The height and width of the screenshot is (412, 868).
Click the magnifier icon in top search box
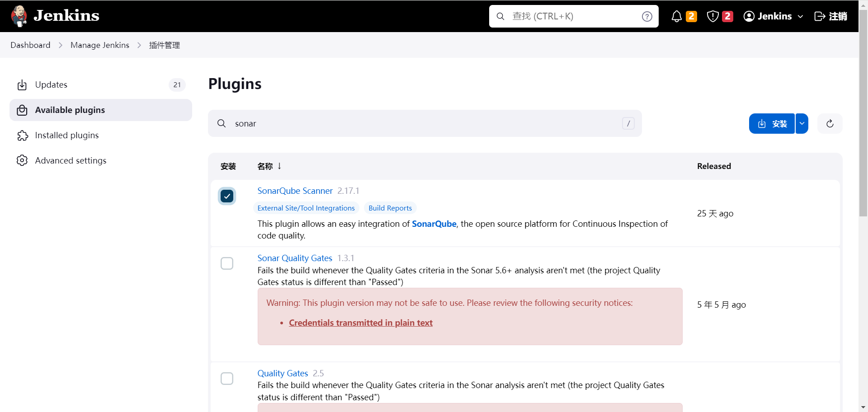click(500, 16)
